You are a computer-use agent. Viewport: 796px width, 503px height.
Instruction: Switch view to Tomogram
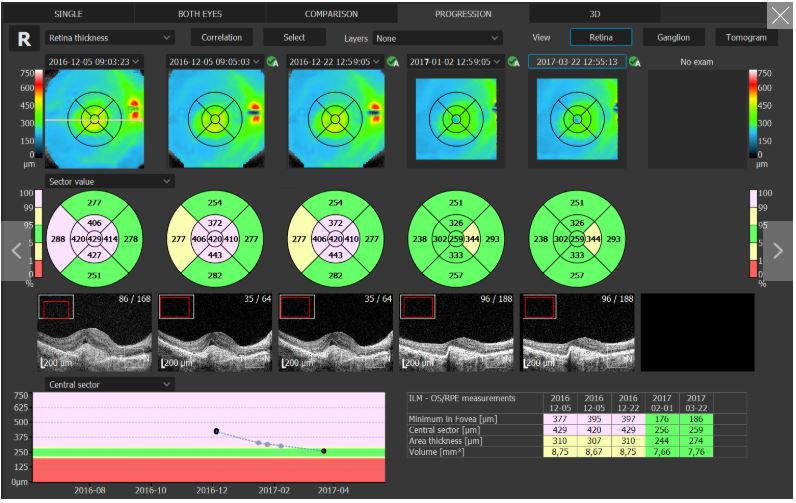[746, 37]
